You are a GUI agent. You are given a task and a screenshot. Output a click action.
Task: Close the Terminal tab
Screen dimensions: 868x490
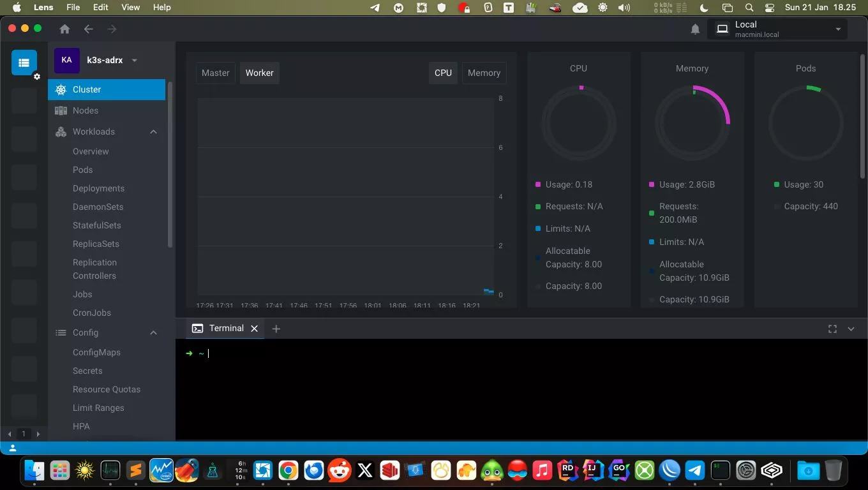click(x=254, y=329)
